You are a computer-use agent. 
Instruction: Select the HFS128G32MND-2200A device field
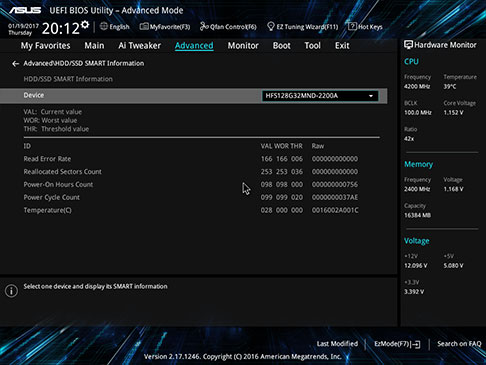pyautogui.click(x=320, y=96)
